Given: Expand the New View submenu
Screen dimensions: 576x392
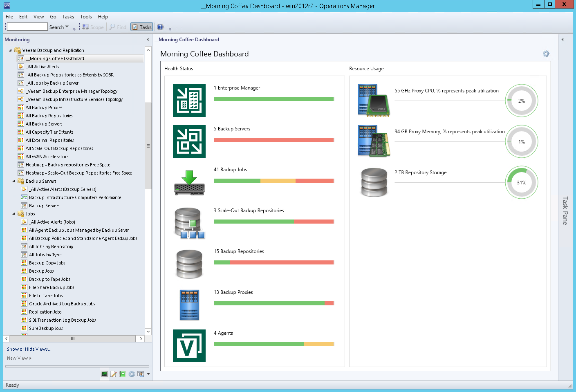Looking at the screenshot, I should [x=30, y=358].
